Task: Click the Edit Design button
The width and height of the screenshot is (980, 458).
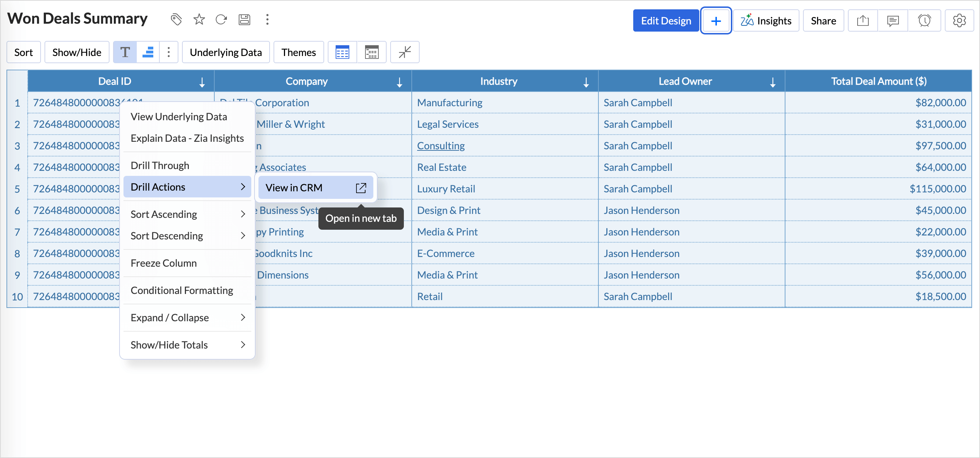Action: [x=666, y=20]
